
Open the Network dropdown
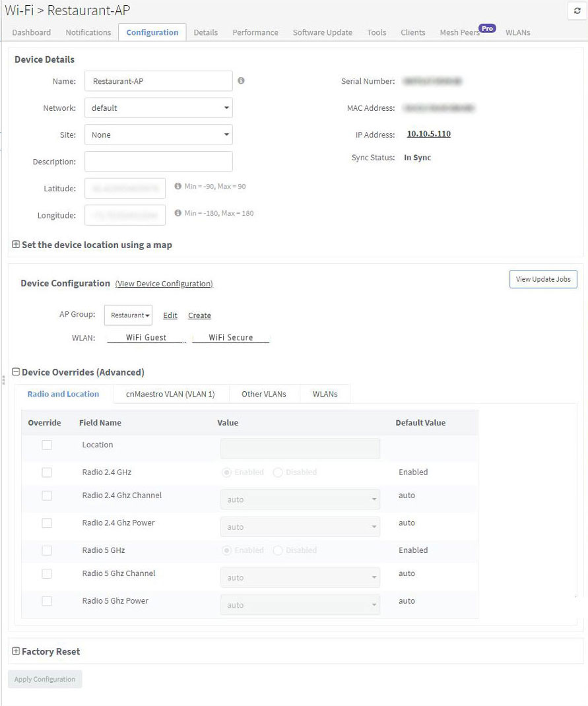tap(158, 108)
